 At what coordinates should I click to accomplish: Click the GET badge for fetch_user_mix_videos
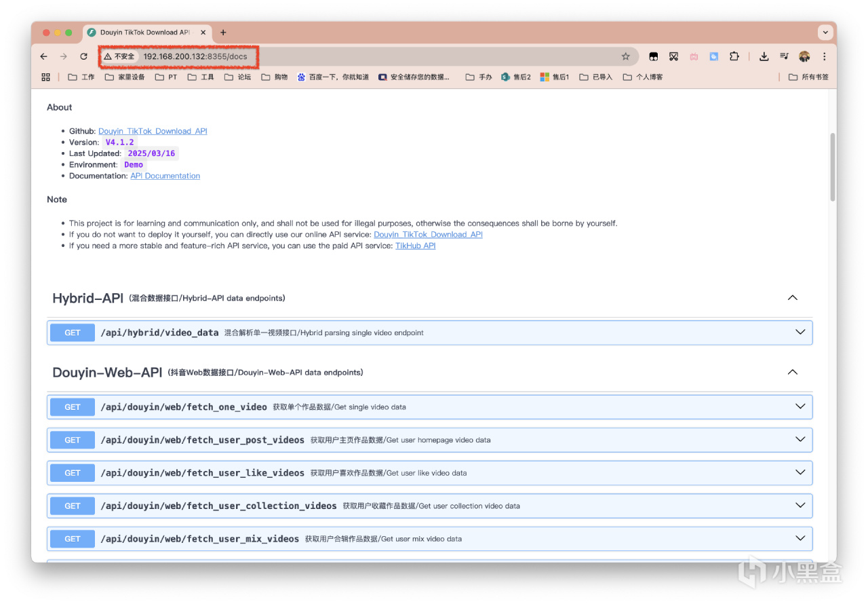pyautogui.click(x=73, y=539)
